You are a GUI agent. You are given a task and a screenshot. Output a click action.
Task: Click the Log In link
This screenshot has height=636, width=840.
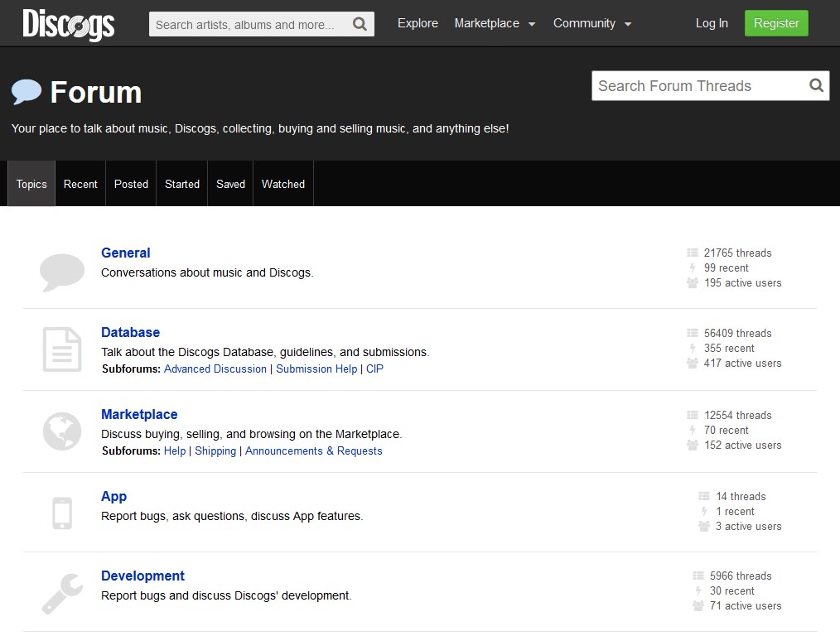[712, 23]
